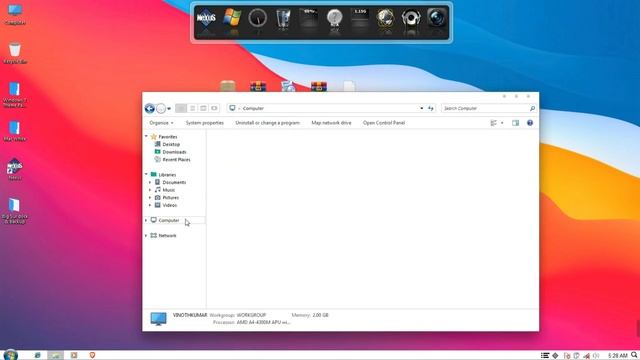Select the Big Sur backup desktop file
The width and height of the screenshot is (640, 360).
click(x=15, y=211)
